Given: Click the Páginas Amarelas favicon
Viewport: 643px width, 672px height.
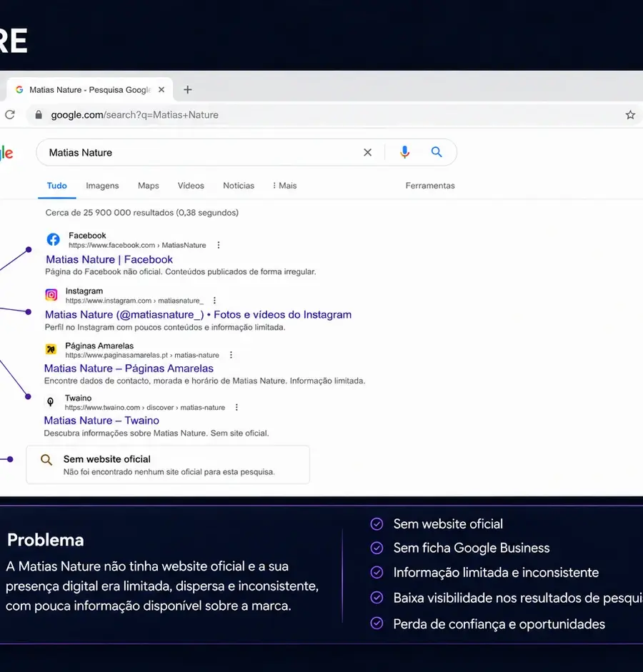Looking at the screenshot, I should (51, 349).
